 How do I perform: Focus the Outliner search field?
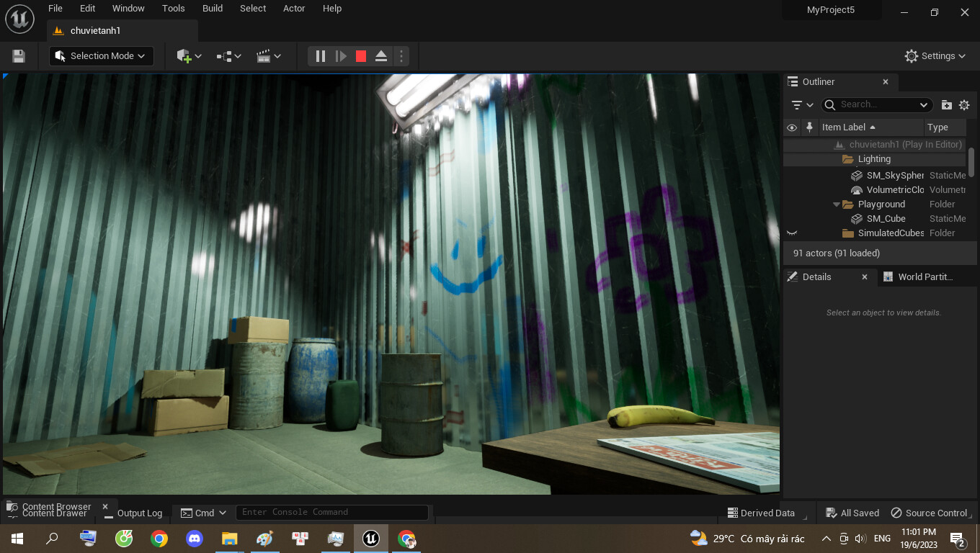pyautogui.click(x=877, y=105)
